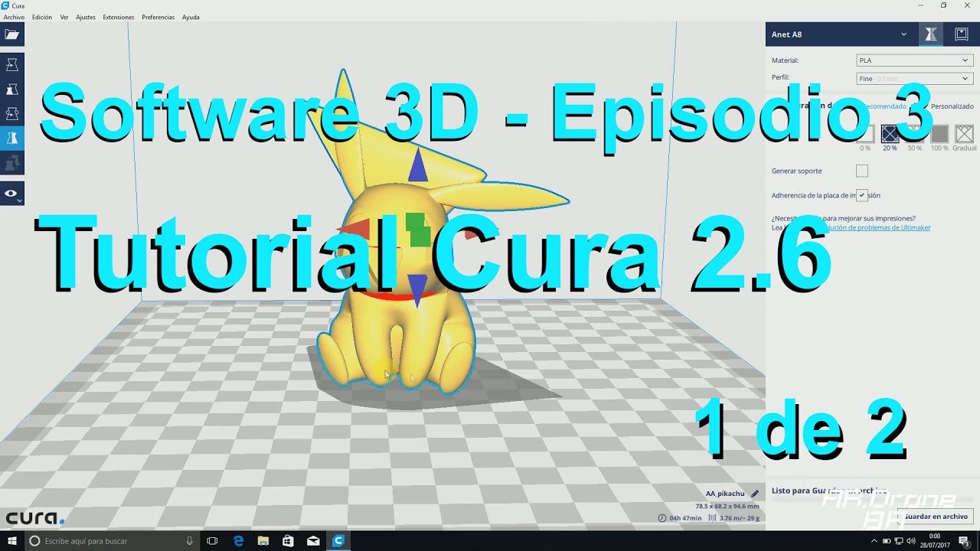Open the Windows Start menu
Screen dimensions: 980x551
(x=11, y=540)
